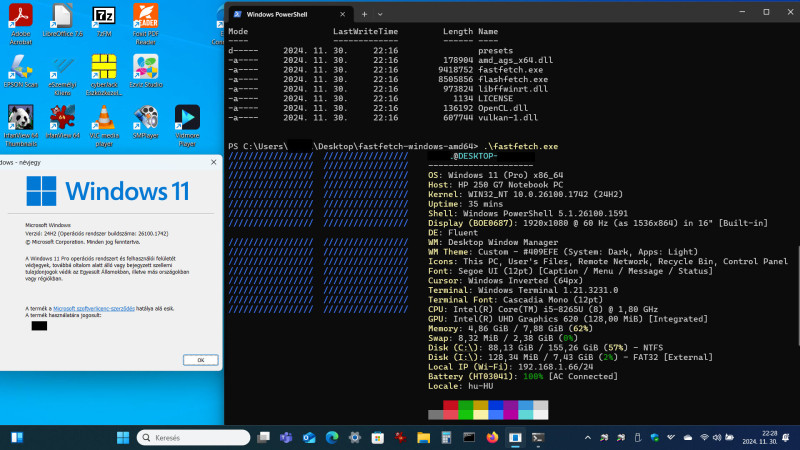Click the VLC media player desktop icon
The height and width of the screenshot is (450, 800).
[104, 126]
